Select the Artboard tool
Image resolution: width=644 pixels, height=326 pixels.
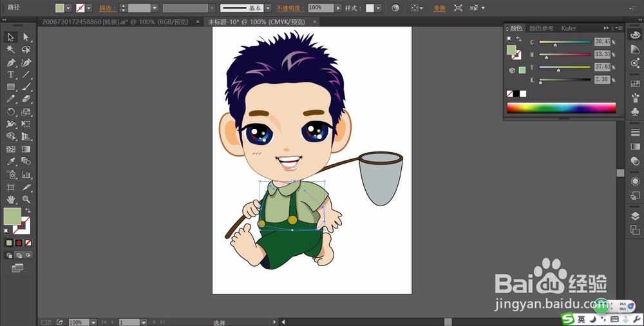tap(11, 187)
